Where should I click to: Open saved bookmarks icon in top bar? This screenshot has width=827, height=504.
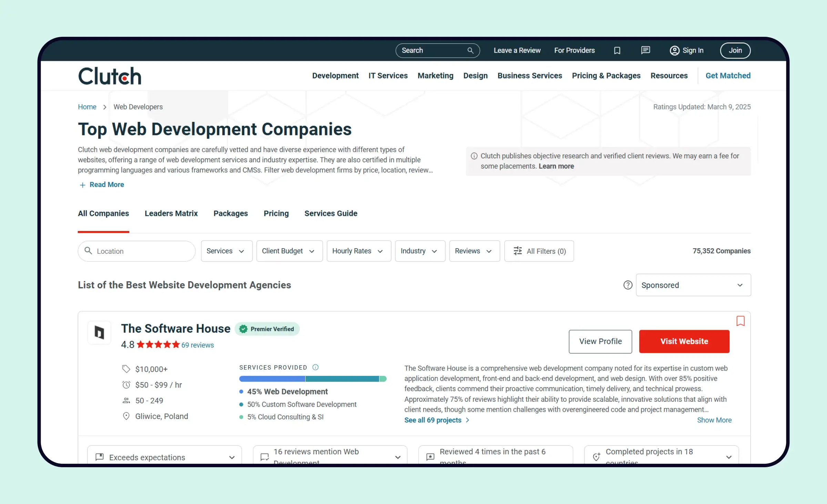click(x=617, y=51)
